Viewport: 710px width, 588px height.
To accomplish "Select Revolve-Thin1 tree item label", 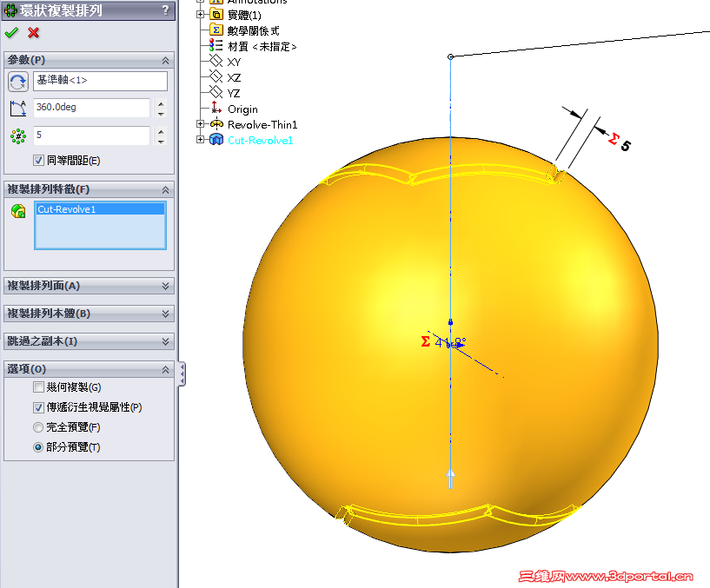I will (262, 124).
